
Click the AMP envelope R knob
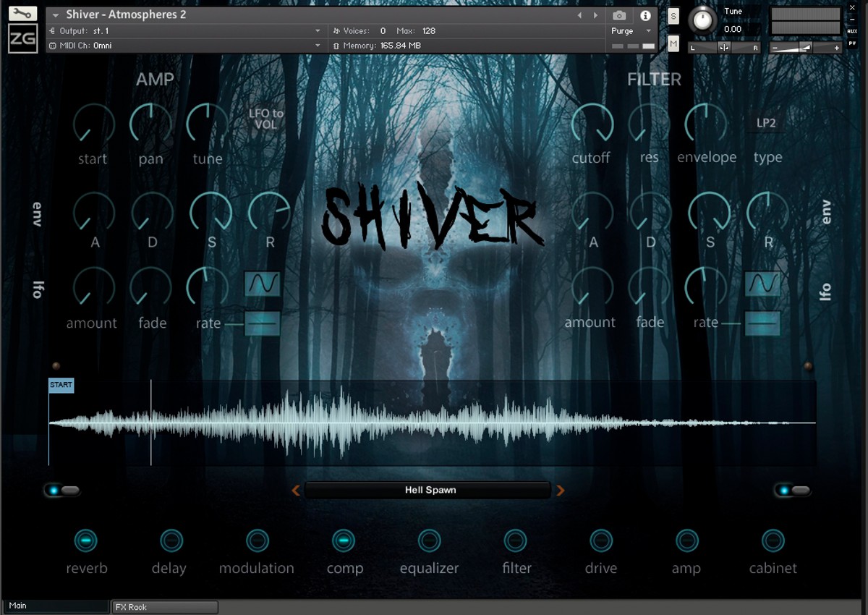(269, 213)
